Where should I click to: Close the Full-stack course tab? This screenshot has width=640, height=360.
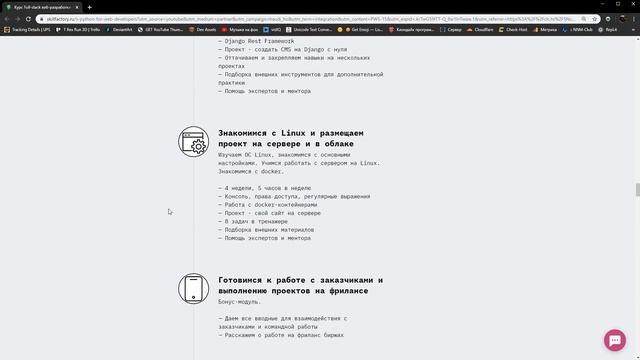77,7
